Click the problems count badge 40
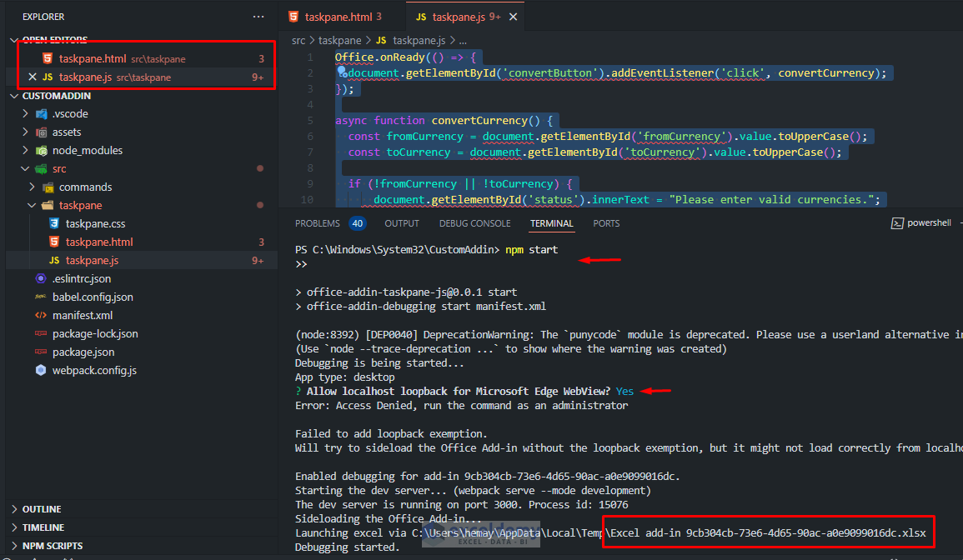 358,223
